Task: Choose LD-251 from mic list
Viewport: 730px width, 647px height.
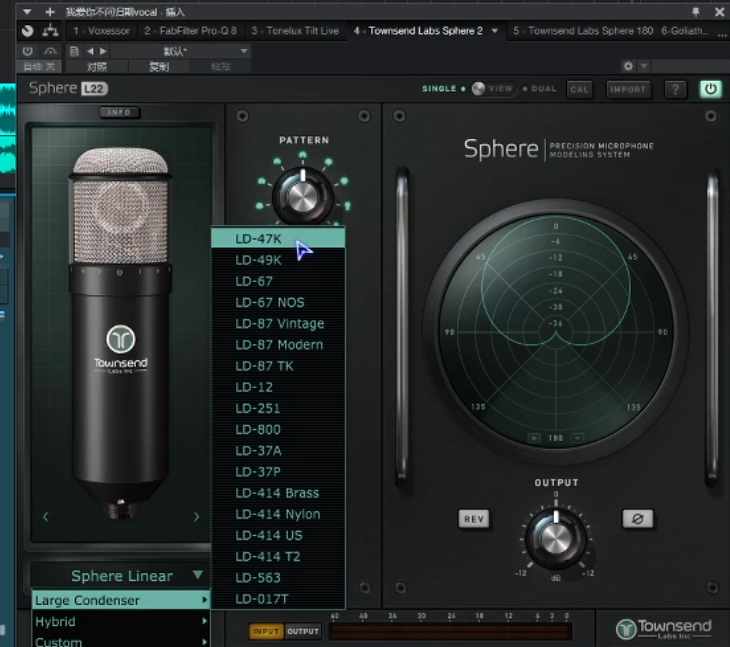Action: tap(278, 408)
